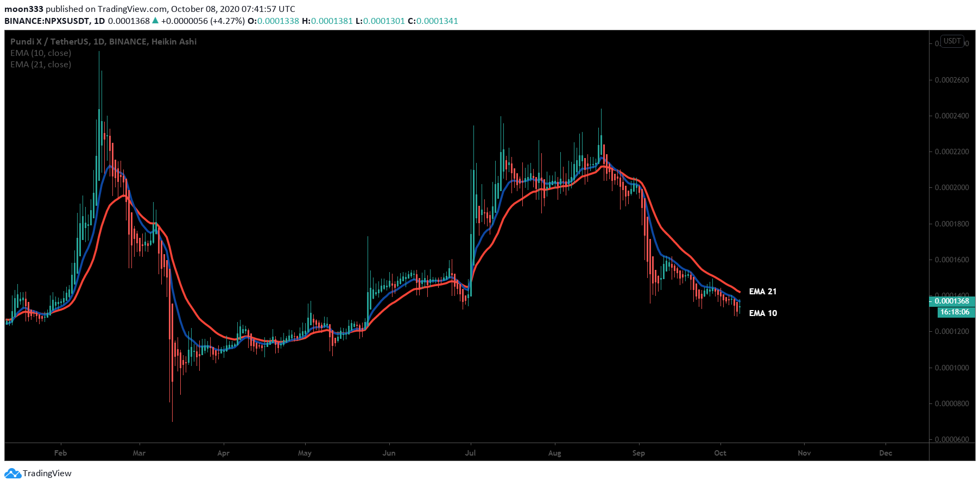Click the 0.0002200 price axis label
Image resolution: width=980 pixels, height=486 pixels.
coord(952,152)
